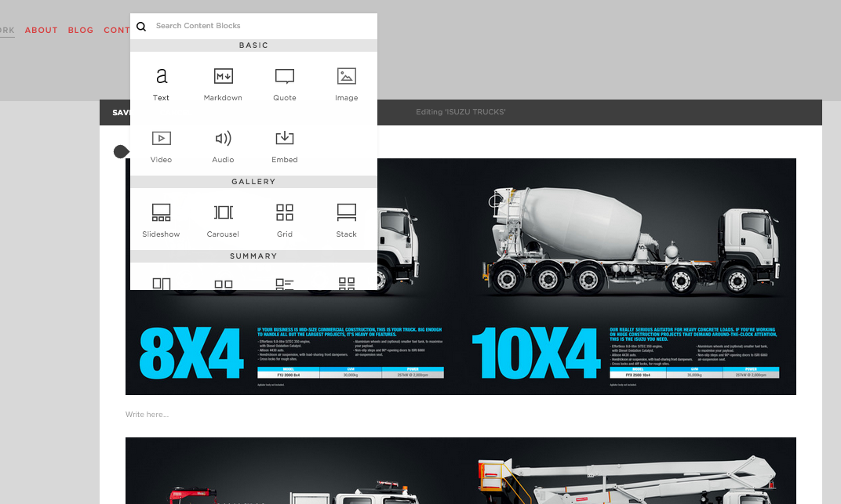Click the SUMMARY section header
The height and width of the screenshot is (504, 841).
pos(253,256)
